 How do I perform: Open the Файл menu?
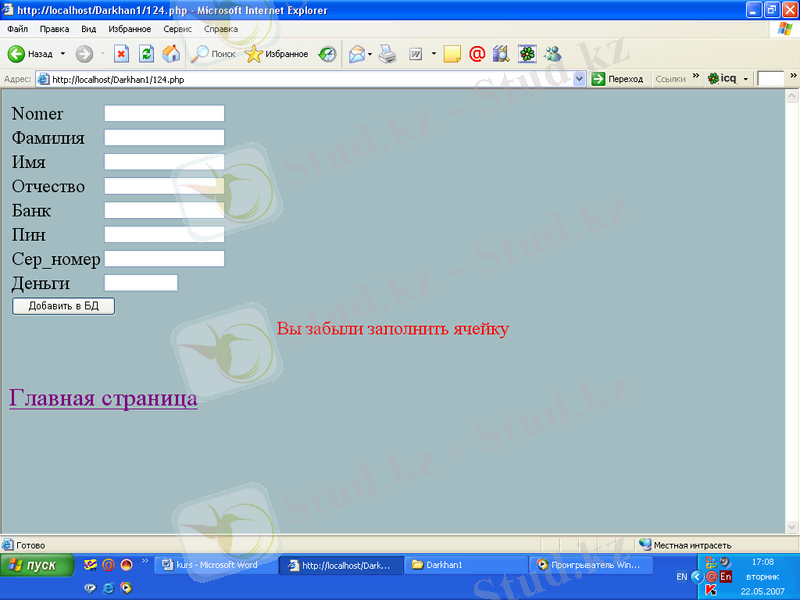click(x=18, y=29)
